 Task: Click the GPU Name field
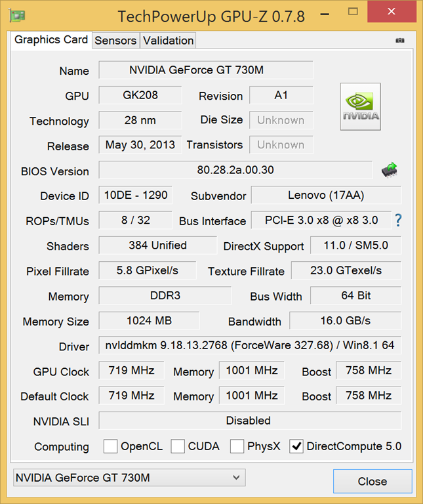206,70
